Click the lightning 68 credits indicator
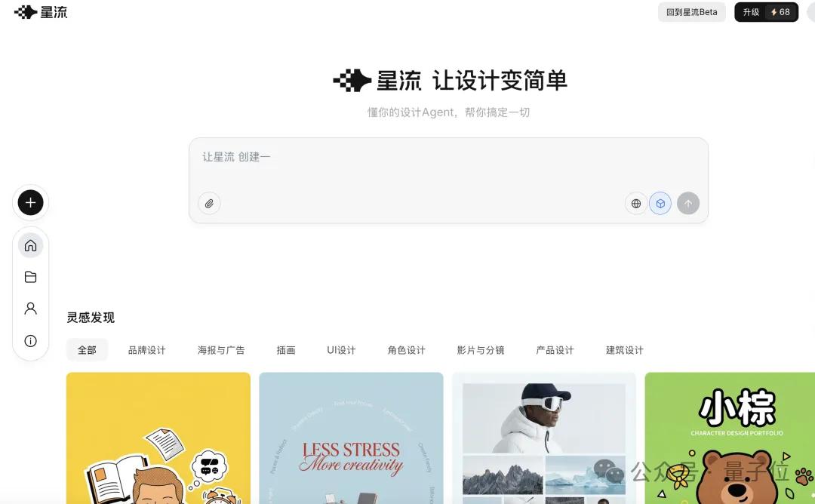 coord(781,12)
